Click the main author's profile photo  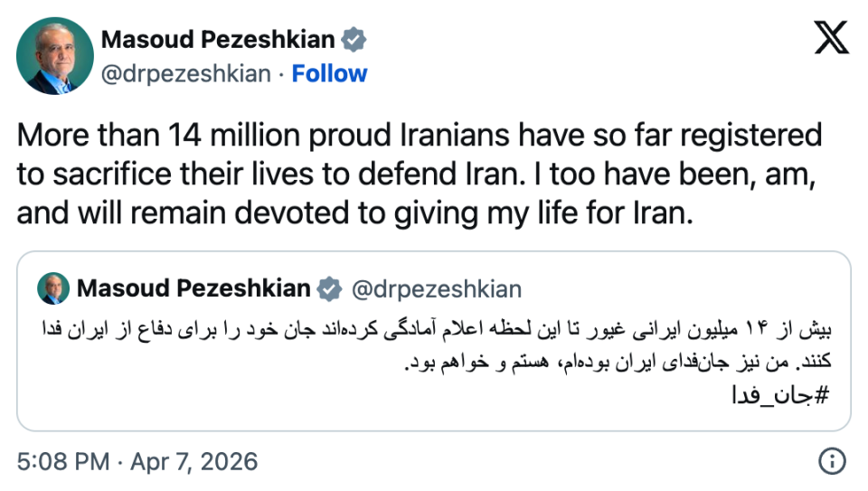coord(54,56)
